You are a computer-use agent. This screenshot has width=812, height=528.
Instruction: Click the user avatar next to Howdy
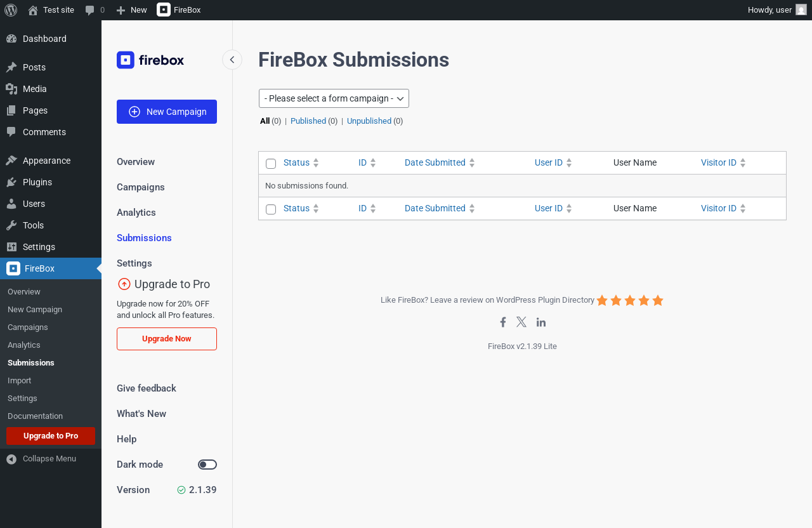tap(801, 10)
